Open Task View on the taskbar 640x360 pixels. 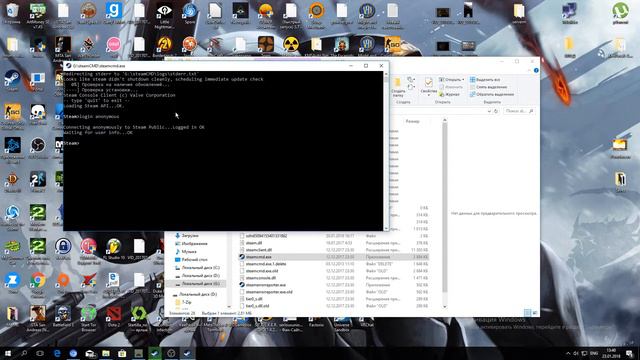click(x=40, y=353)
